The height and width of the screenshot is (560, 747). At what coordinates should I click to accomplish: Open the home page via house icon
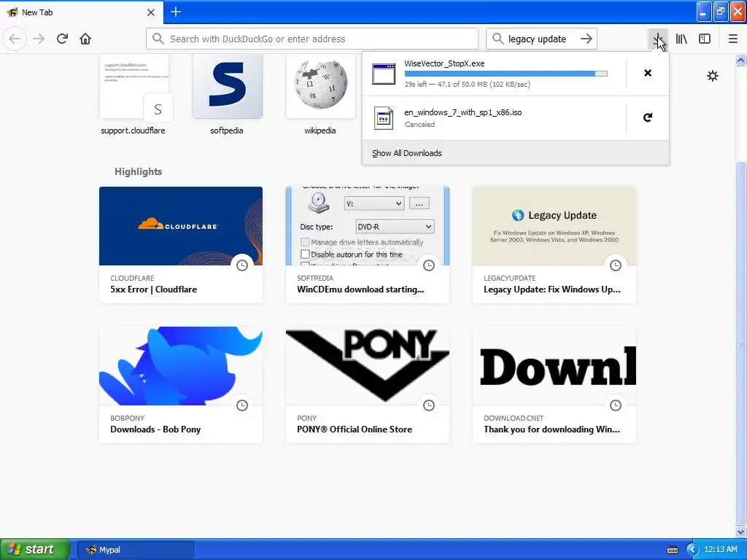(x=85, y=39)
